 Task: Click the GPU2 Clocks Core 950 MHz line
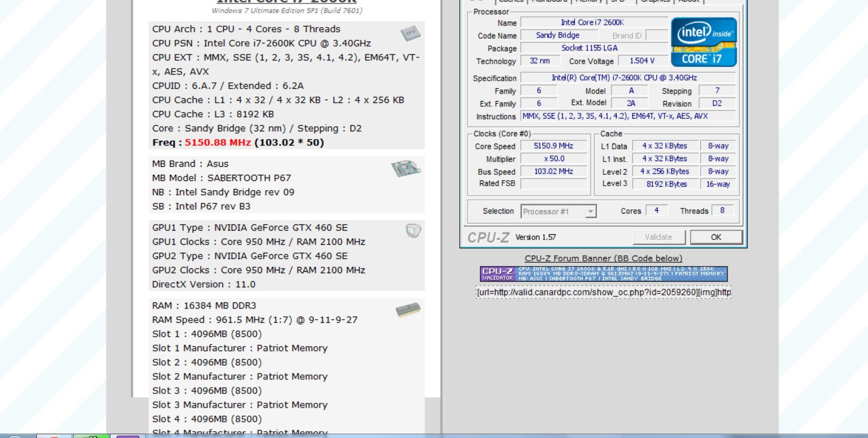tap(259, 270)
